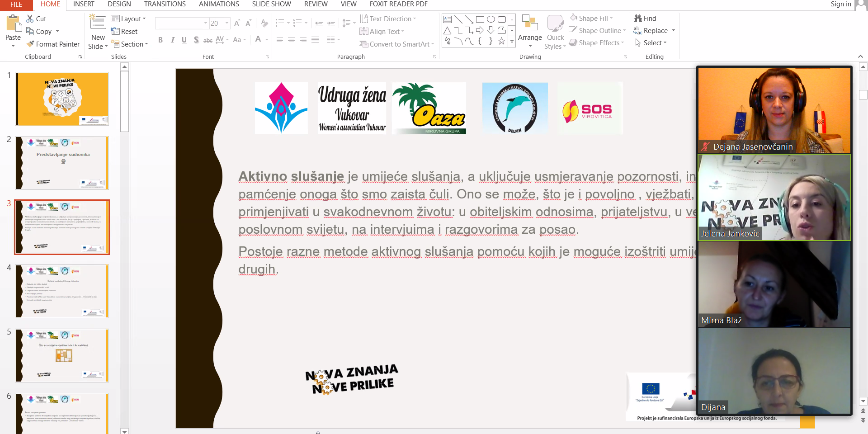Expand the Shape Fill dropdown
Image resolution: width=868 pixels, height=434 pixels.
click(x=611, y=18)
